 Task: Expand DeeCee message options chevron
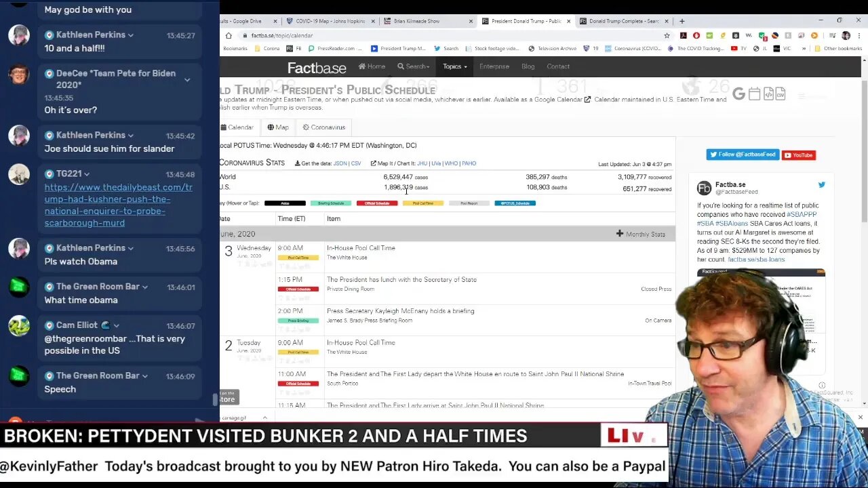click(x=187, y=80)
